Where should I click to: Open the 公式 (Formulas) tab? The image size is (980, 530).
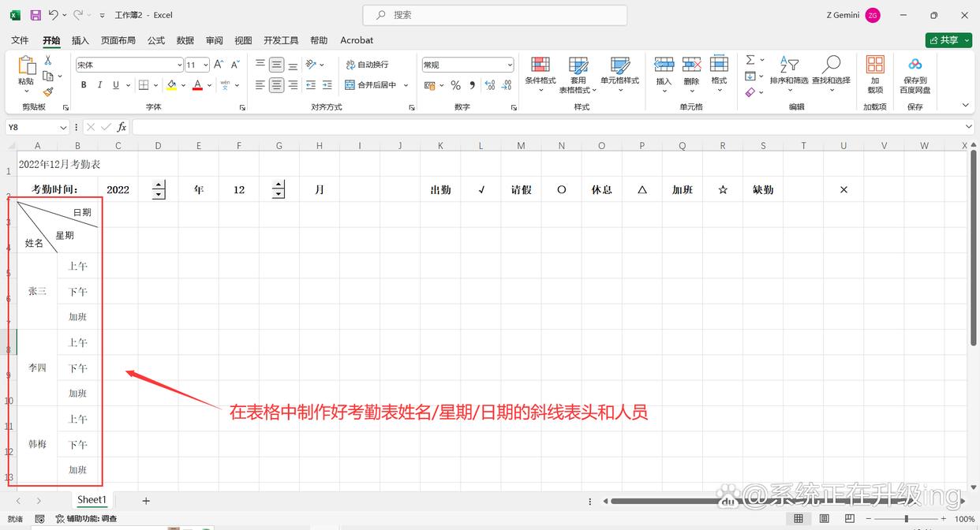[156, 40]
